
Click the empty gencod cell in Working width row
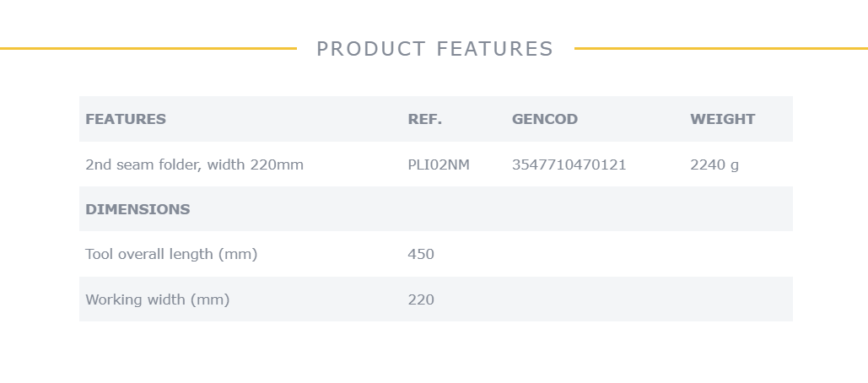(595, 299)
